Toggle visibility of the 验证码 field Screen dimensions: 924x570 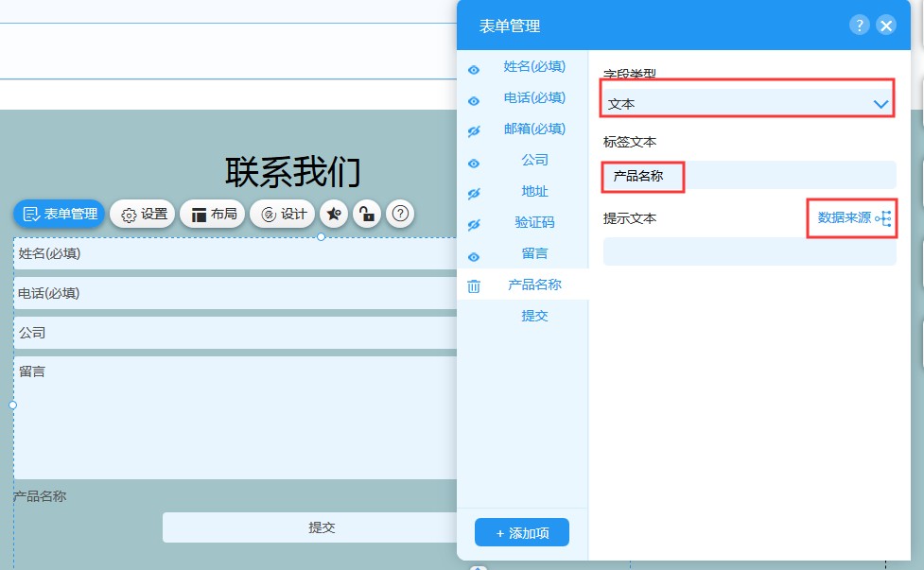tap(474, 224)
